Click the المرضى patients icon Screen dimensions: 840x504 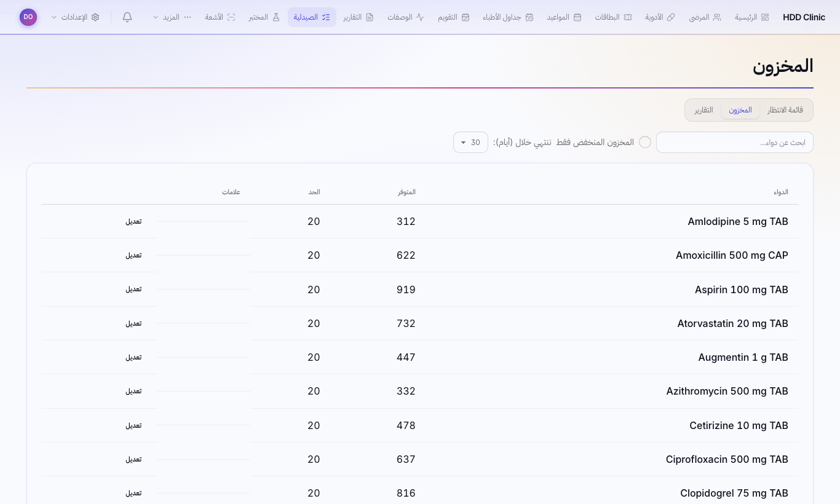click(717, 17)
